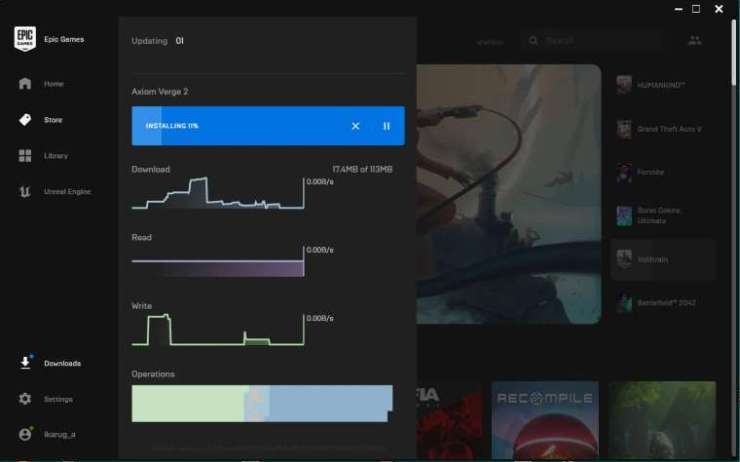Select the Battlefield 2042 list entry

pos(664,303)
